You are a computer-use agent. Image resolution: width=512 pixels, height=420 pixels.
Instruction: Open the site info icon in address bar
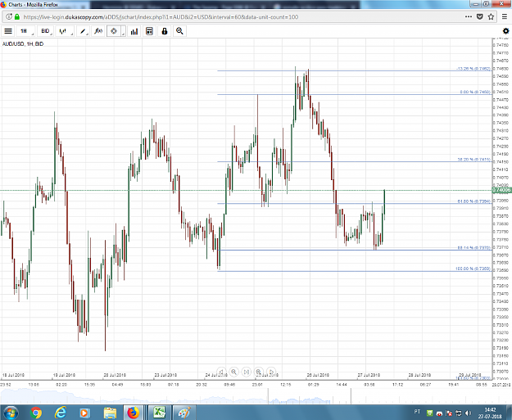tap(9, 16)
